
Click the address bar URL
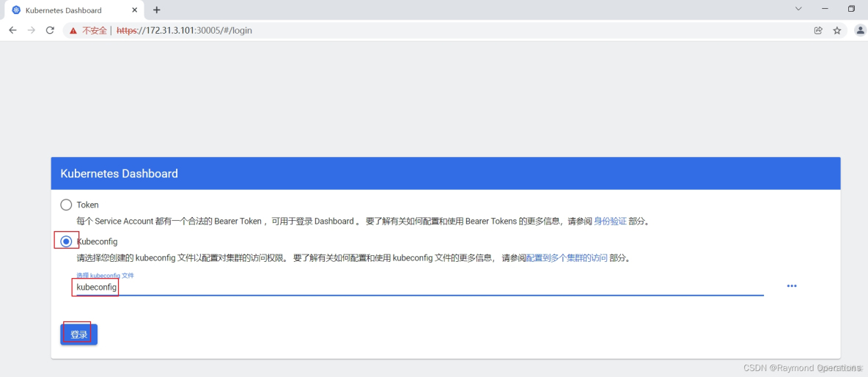[x=184, y=31]
